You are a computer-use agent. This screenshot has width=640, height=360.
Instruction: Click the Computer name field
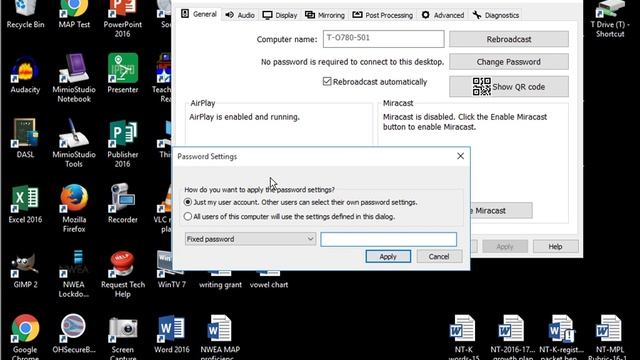[383, 39]
